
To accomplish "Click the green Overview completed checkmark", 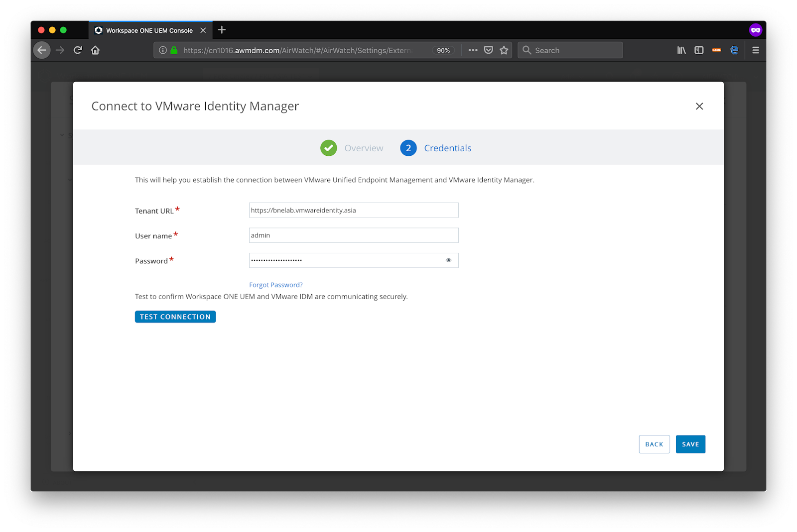I will click(329, 148).
